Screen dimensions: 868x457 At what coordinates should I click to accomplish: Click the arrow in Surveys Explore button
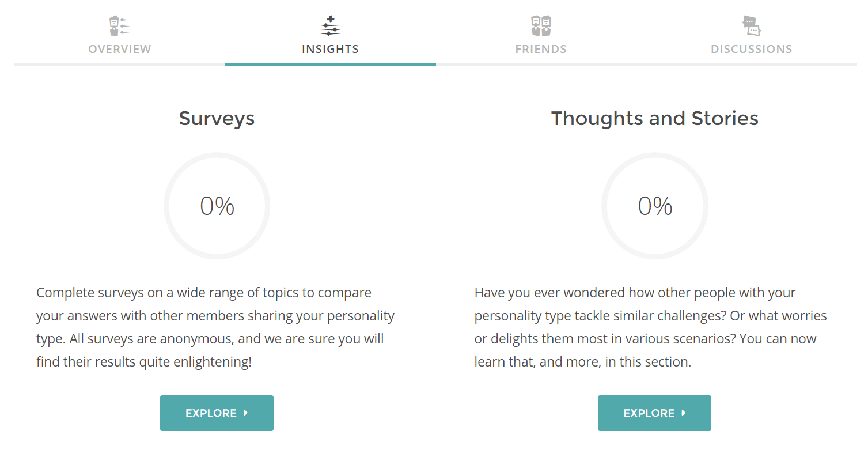click(x=246, y=413)
